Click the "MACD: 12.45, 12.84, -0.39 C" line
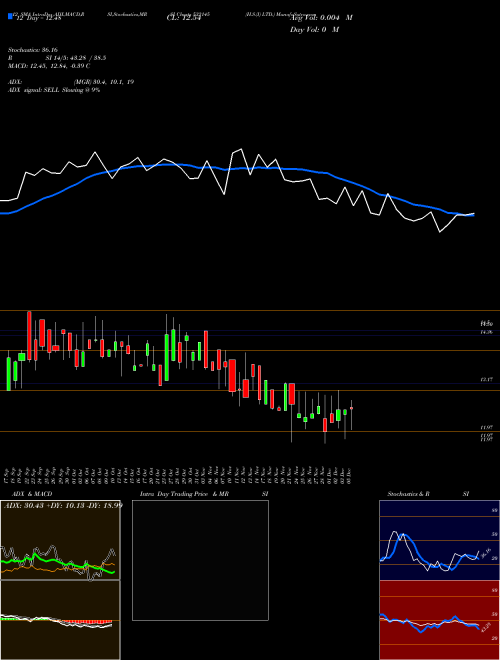The height and width of the screenshot is (660, 500). [x=49, y=66]
